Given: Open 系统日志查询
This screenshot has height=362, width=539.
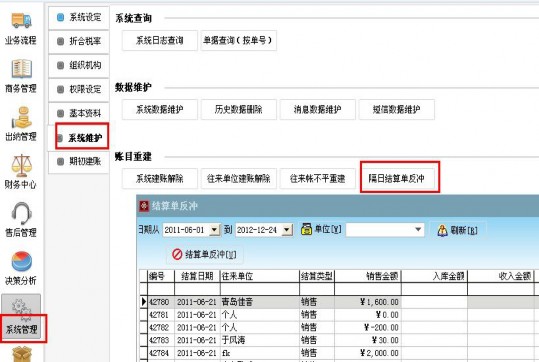Looking at the screenshot, I should tap(160, 41).
